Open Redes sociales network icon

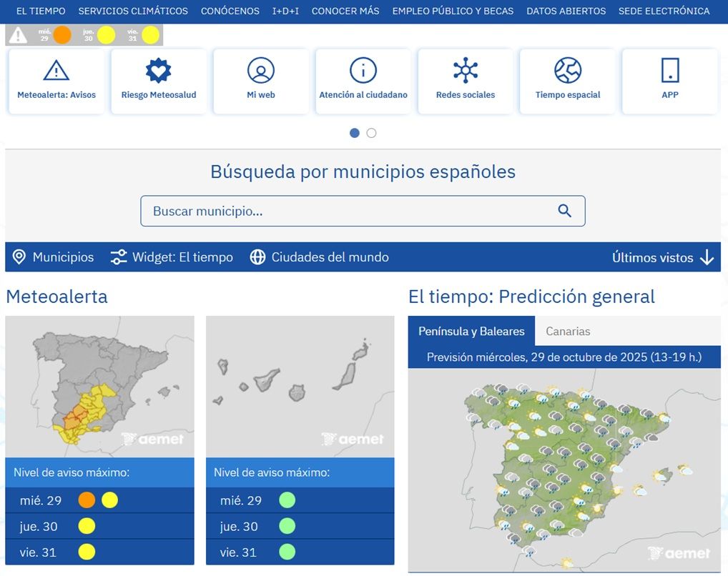pos(466,71)
